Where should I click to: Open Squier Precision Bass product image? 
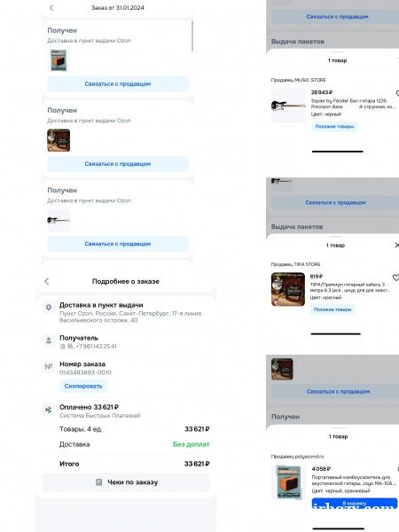[288, 106]
